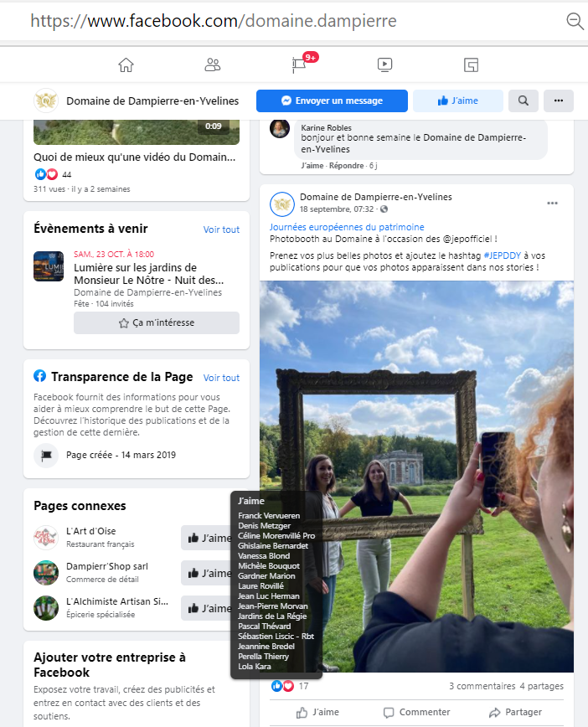
Task: Open the Facebook Home icon
Action: tap(126, 65)
